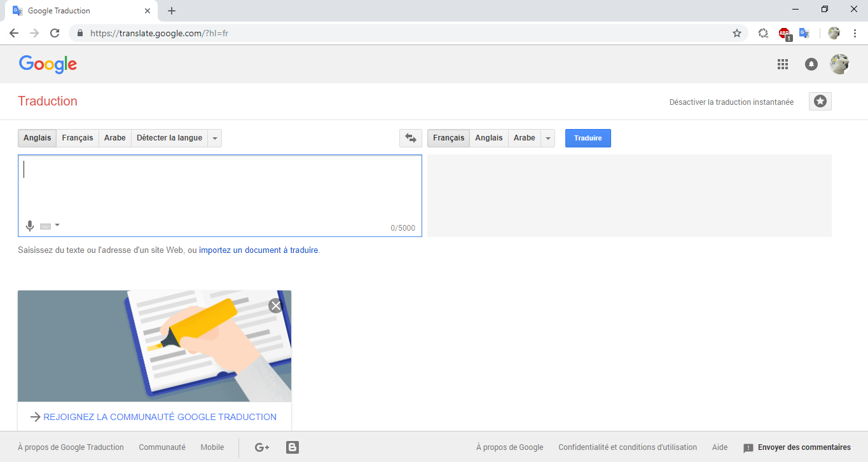
Task: Disable instant translation link
Action: [731, 102]
